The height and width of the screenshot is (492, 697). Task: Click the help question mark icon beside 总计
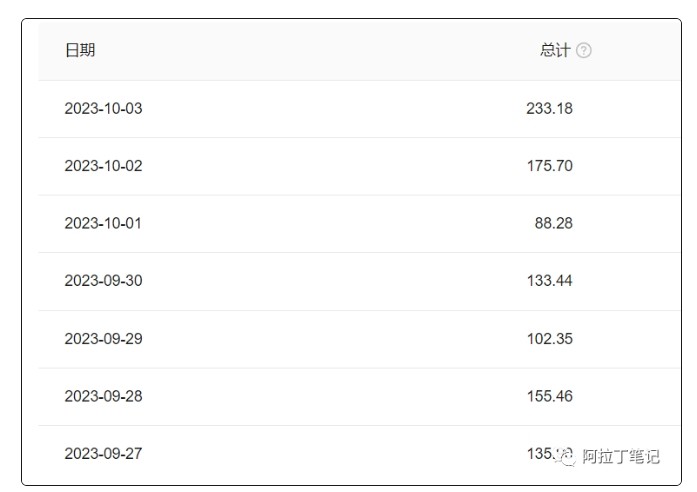584,50
